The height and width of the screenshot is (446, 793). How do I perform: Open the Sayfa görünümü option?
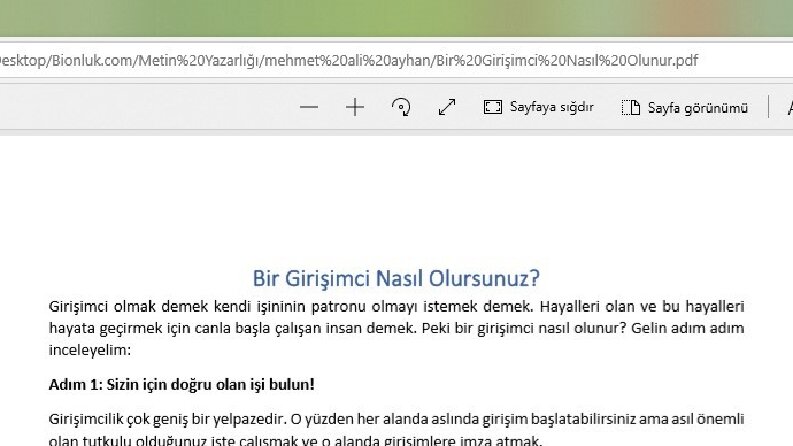coord(684,108)
